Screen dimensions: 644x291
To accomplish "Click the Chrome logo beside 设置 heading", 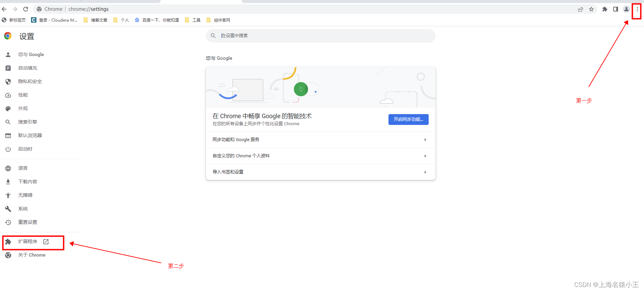I will 8,36.
